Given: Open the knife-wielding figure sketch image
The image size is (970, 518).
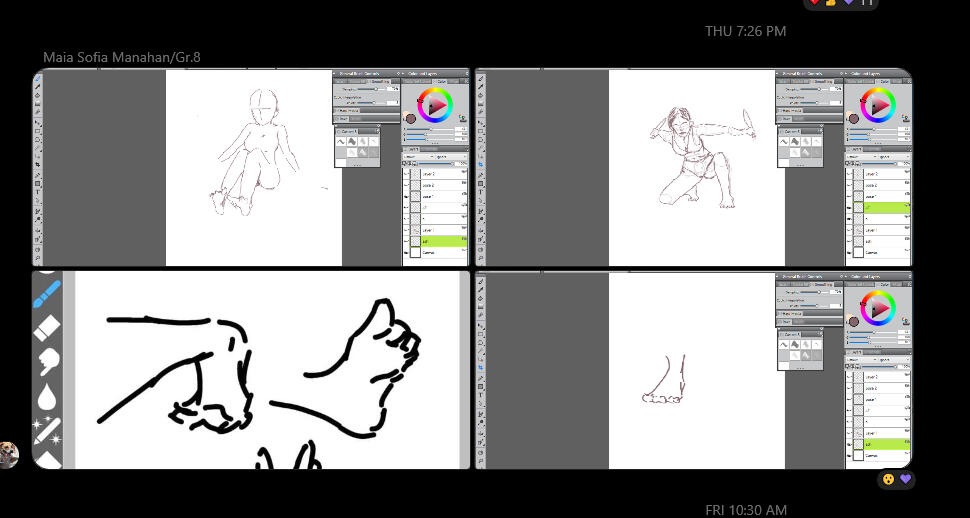Looking at the screenshot, I should coord(692,167).
